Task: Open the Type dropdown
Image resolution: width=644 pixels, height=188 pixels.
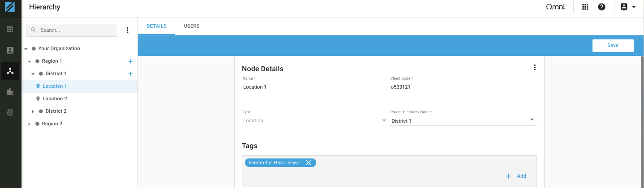Action: tap(315, 120)
